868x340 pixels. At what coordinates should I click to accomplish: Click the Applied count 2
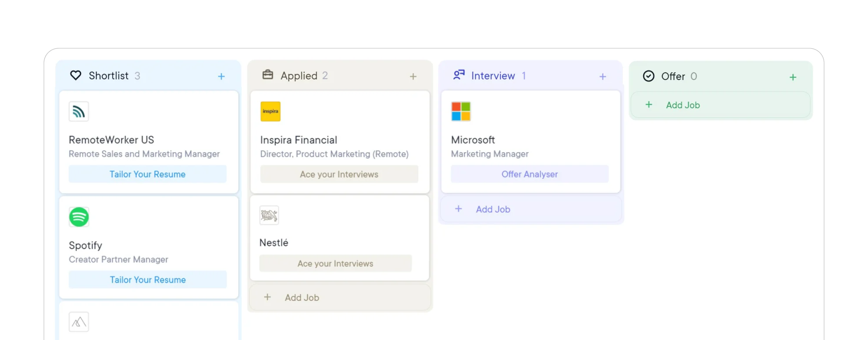pos(325,76)
